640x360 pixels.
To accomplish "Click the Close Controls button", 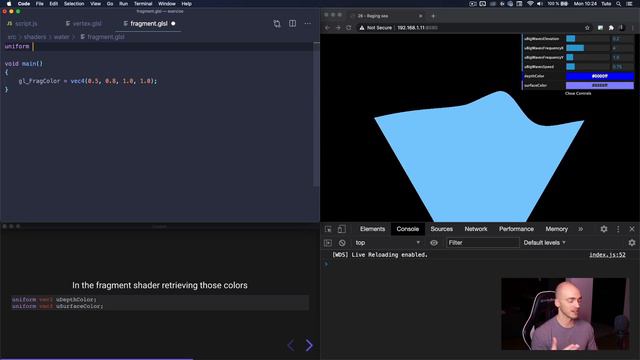I will point(578,93).
